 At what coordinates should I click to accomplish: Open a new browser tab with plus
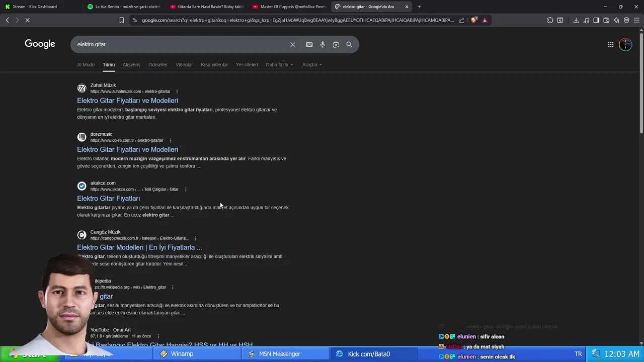tap(419, 7)
